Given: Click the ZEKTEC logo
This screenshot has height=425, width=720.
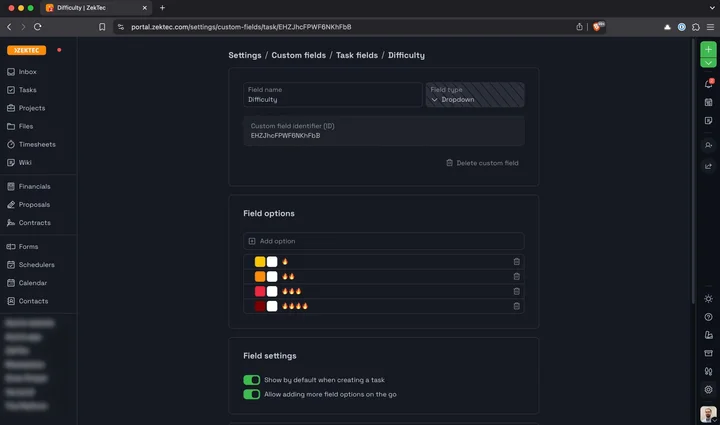Looking at the screenshot, I should [x=27, y=50].
